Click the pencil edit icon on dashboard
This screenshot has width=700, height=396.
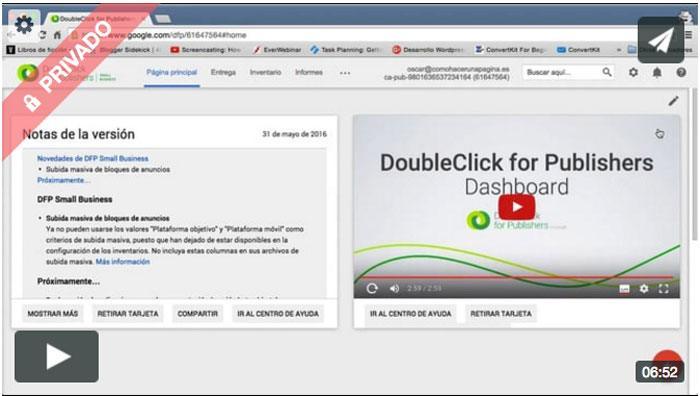[x=673, y=101]
